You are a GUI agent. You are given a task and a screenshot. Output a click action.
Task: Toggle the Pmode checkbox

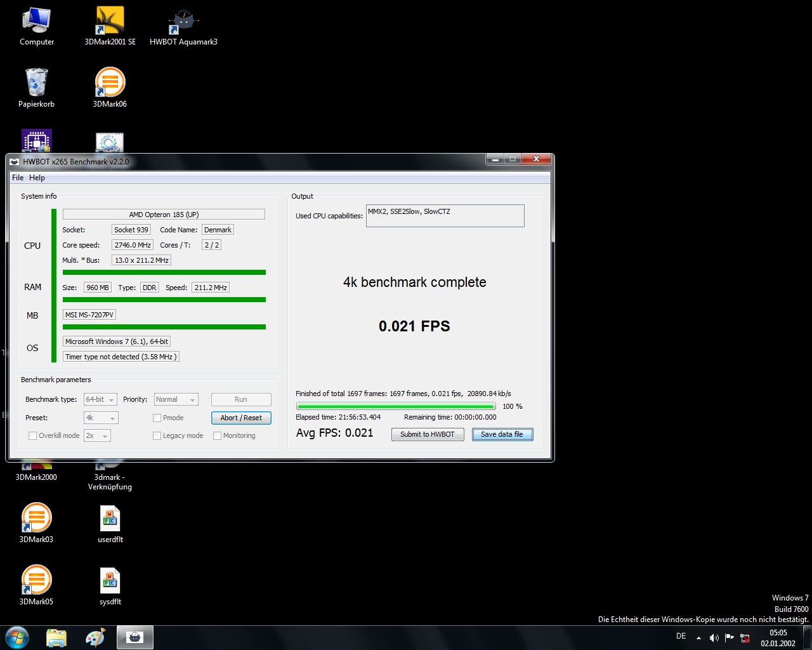[157, 418]
